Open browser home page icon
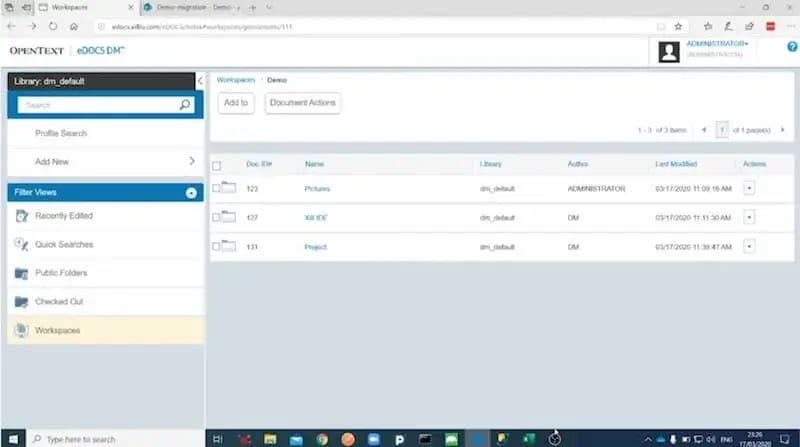 (x=74, y=26)
